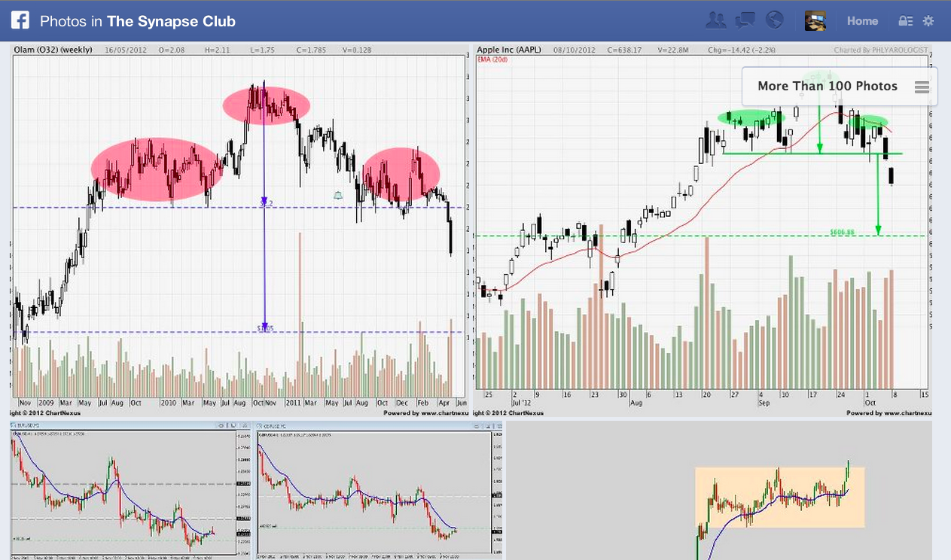This screenshot has width=951, height=560.
Task: Click the hamburger lines icon beside photo count
Action: pos(922,87)
